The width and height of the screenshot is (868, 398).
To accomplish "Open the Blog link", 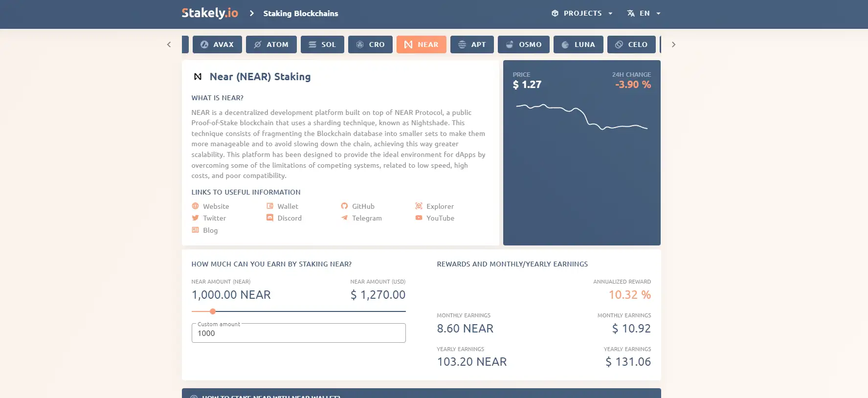I will tap(210, 230).
